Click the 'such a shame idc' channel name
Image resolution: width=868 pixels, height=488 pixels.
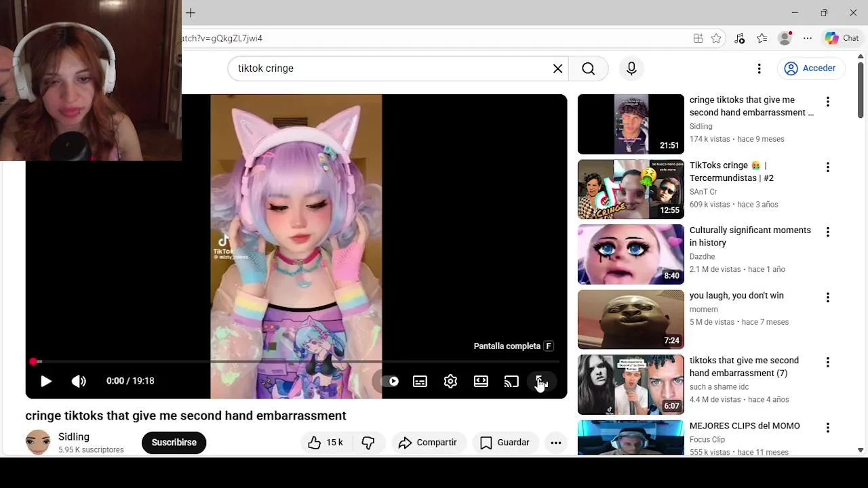tap(719, 387)
